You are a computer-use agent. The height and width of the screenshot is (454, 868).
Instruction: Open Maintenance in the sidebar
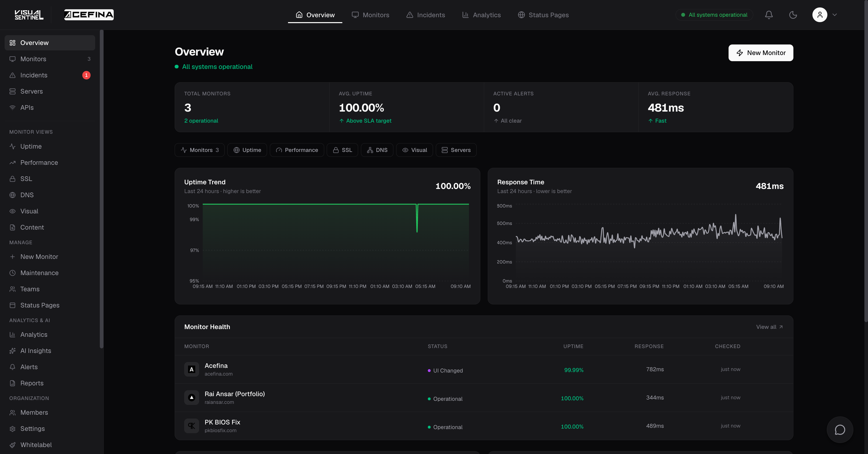(39, 273)
